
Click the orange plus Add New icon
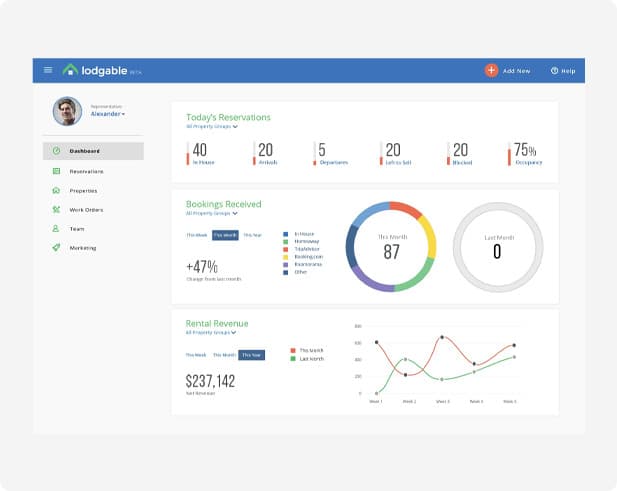coord(491,71)
